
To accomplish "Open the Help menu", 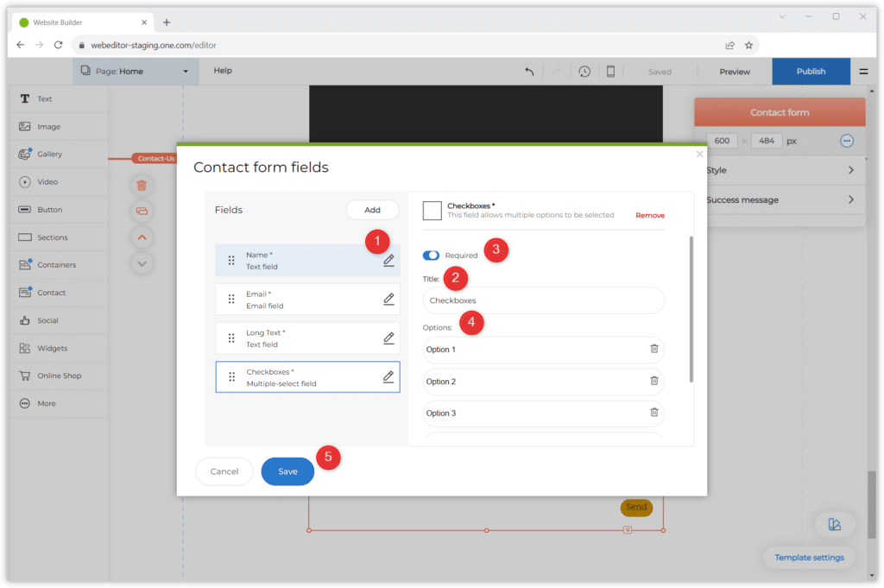I will [223, 71].
